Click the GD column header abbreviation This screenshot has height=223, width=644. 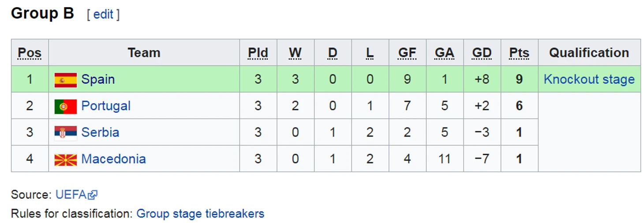click(482, 53)
